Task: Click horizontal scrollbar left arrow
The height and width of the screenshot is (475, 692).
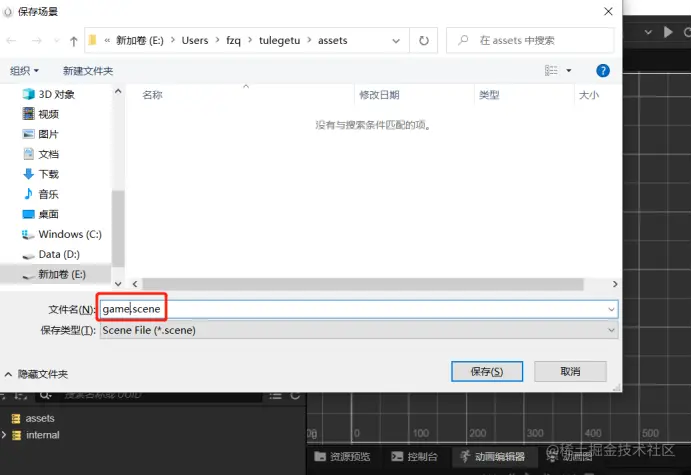Action: pos(135,284)
